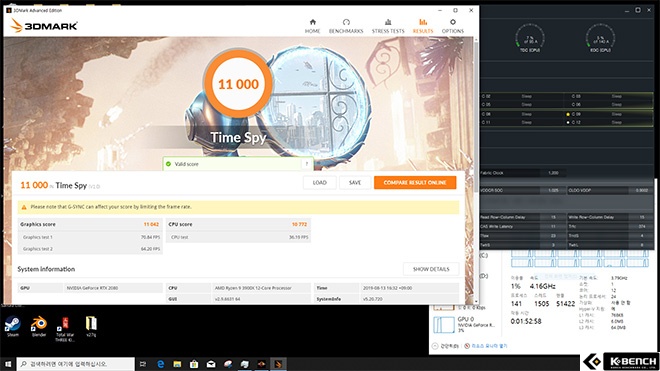The width and height of the screenshot is (660, 371).
Task: Go to the Benchmarks section
Action: pyautogui.click(x=346, y=26)
